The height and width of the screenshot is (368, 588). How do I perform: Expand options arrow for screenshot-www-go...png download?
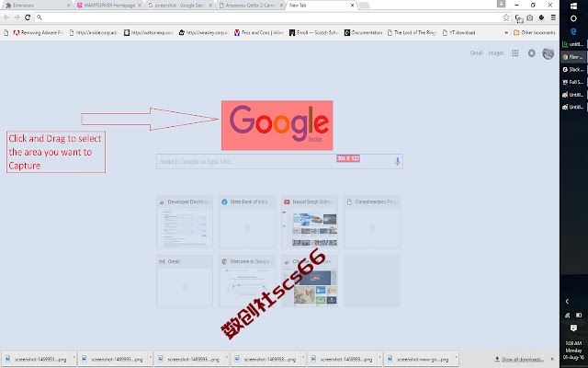click(x=456, y=360)
